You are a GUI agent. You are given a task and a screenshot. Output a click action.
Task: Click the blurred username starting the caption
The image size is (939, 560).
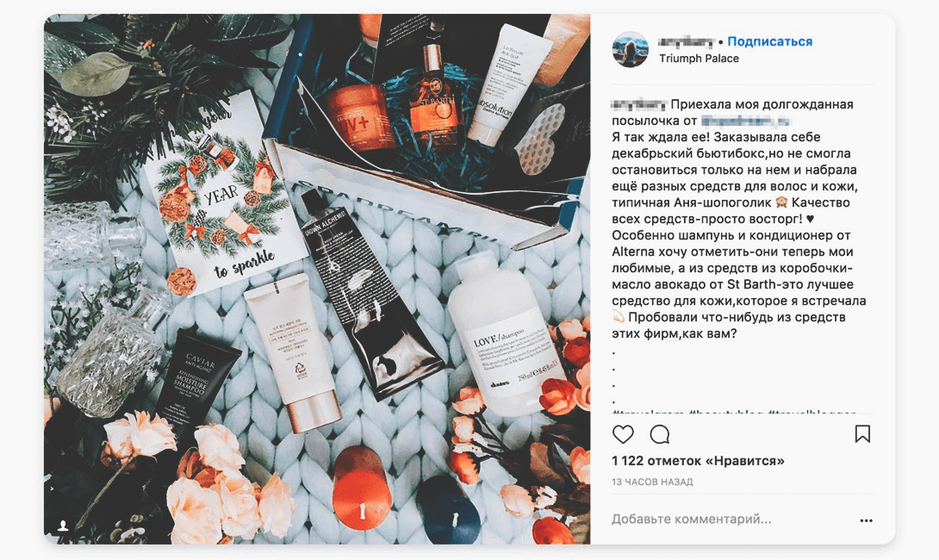click(638, 105)
